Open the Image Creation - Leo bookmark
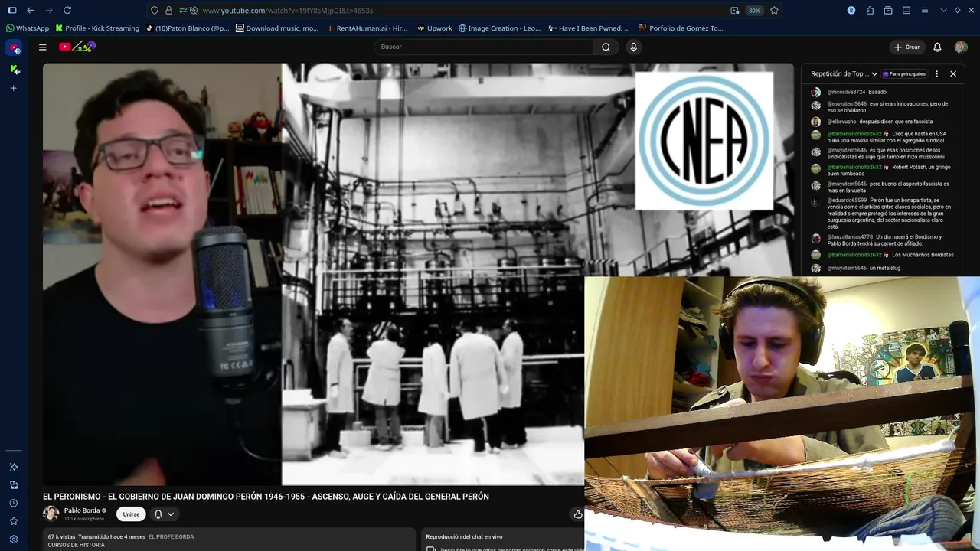This screenshot has height=551, width=980. (x=500, y=28)
